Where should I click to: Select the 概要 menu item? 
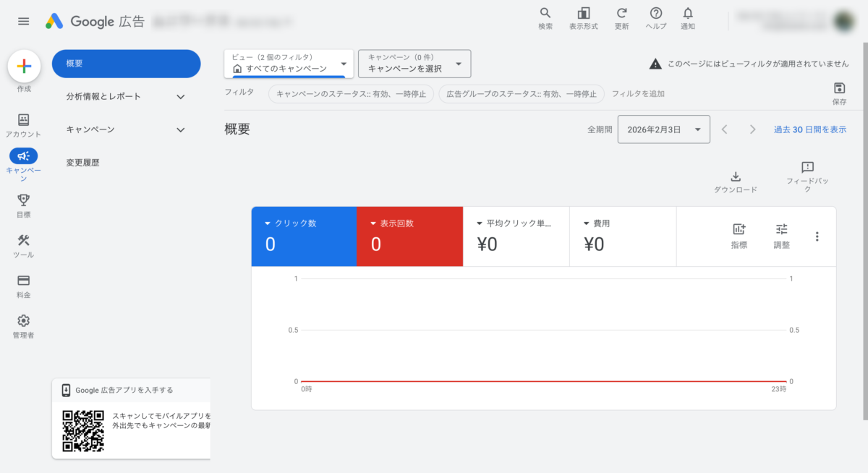[x=126, y=64]
